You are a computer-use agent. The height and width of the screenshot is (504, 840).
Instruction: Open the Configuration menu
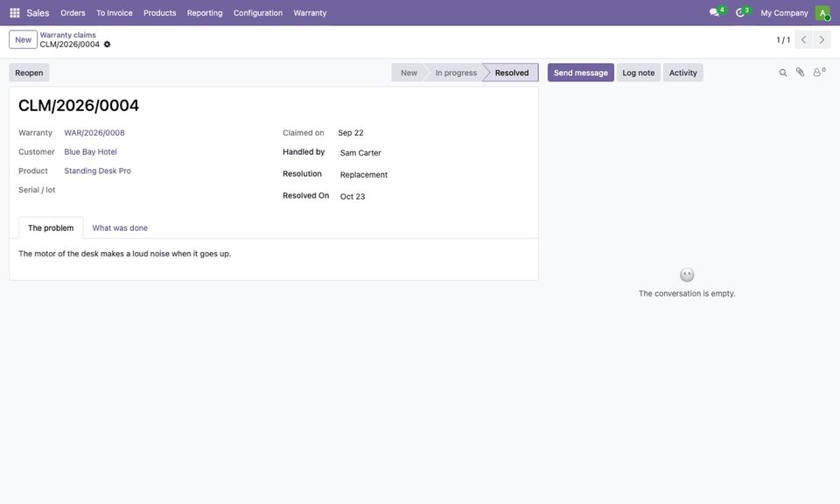[257, 13]
